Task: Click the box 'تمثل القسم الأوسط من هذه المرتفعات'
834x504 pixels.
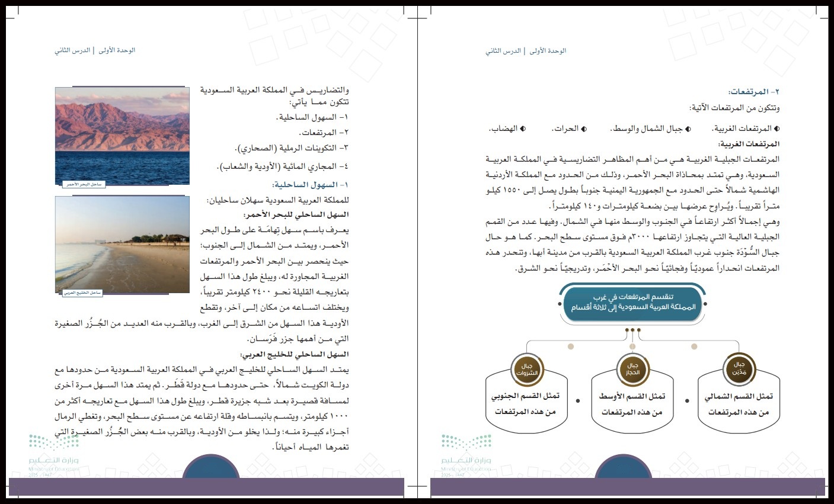Action: pos(632,402)
